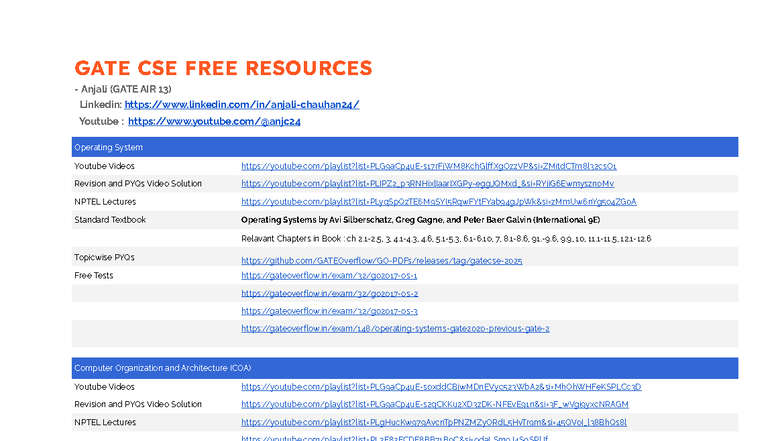Click the Topicwise PYQs row label
The width and height of the screenshot is (784, 441).
tap(104, 257)
